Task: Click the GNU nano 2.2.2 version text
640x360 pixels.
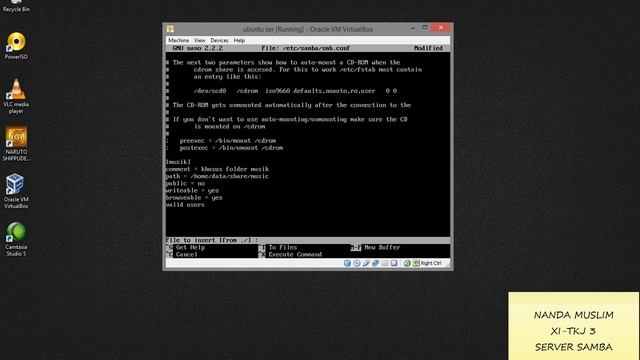Action: click(198, 48)
